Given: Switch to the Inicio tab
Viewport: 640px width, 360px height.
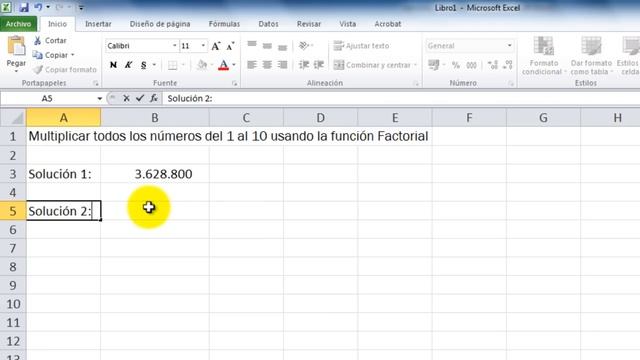Looking at the screenshot, I should 57,24.
